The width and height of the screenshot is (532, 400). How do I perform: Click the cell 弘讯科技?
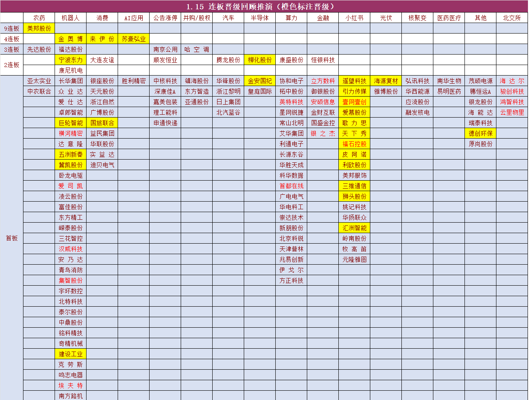[x=418, y=81]
